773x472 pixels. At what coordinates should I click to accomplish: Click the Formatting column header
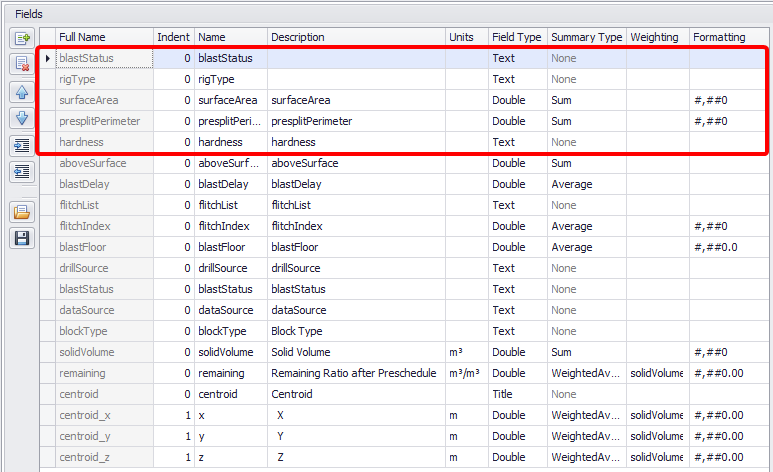pyautogui.click(x=729, y=37)
